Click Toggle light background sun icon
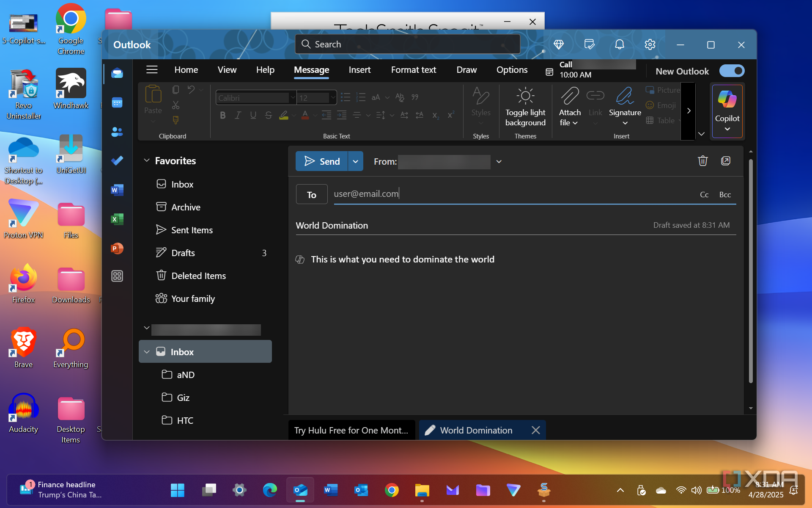 coord(525,97)
